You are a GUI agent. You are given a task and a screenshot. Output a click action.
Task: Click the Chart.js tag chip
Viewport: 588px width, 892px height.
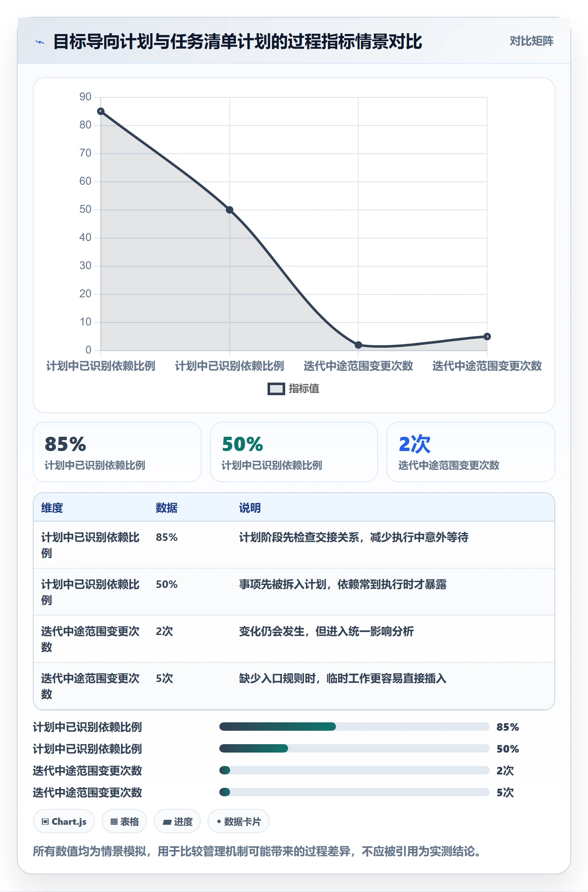pyautogui.click(x=64, y=821)
